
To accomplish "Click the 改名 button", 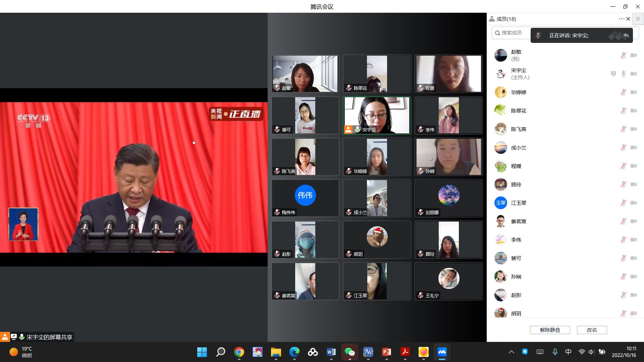I will click(x=592, y=330).
